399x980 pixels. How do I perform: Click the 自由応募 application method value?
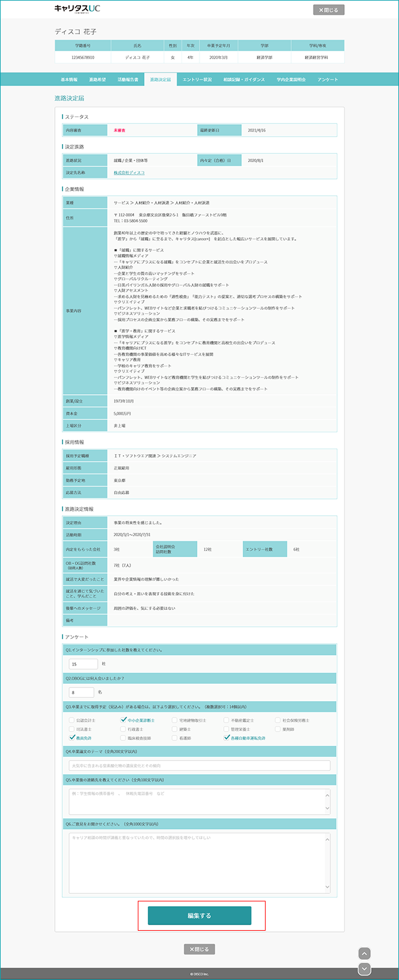click(121, 492)
